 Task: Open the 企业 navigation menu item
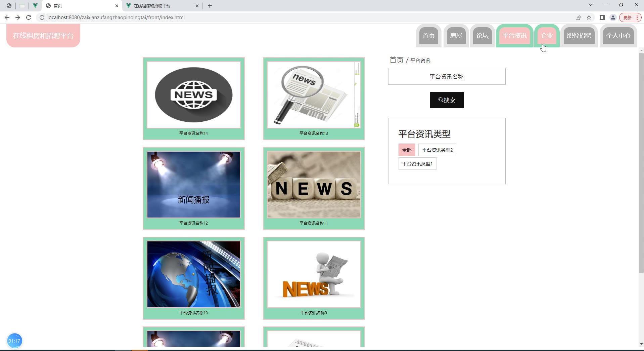547,36
